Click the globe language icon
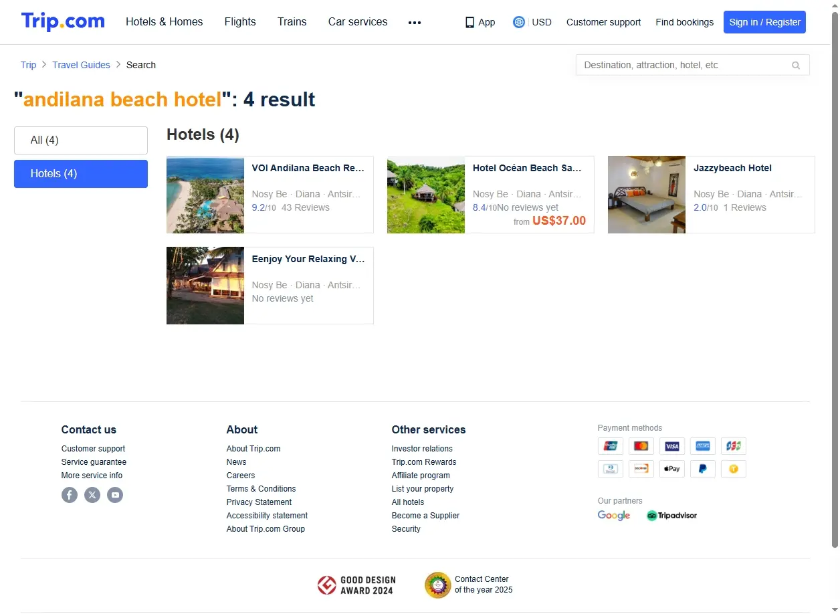The height and width of the screenshot is (616, 840). [x=518, y=22]
